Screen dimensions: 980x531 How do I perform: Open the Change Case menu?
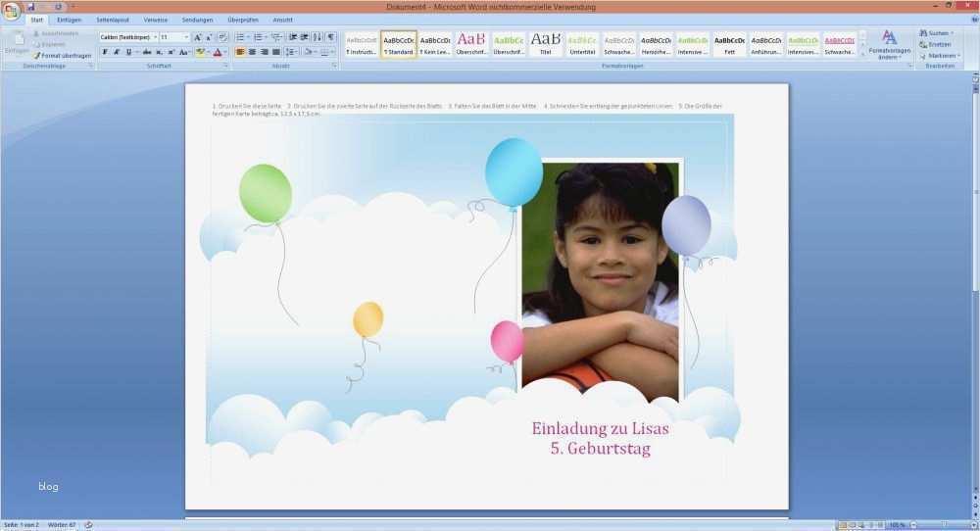(184, 53)
